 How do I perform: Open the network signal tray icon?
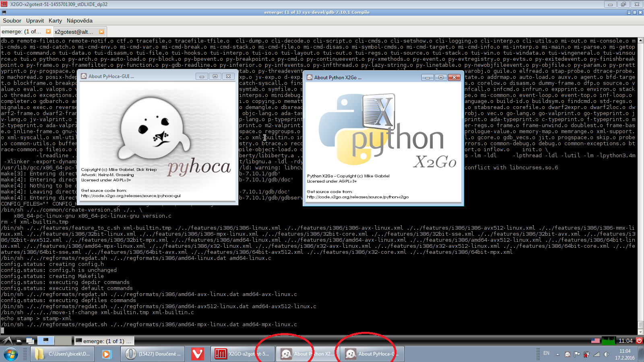tap(597, 354)
